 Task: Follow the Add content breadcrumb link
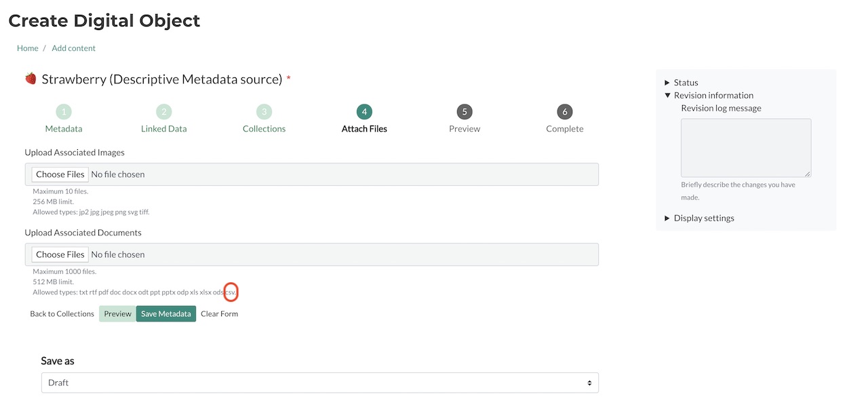point(73,48)
